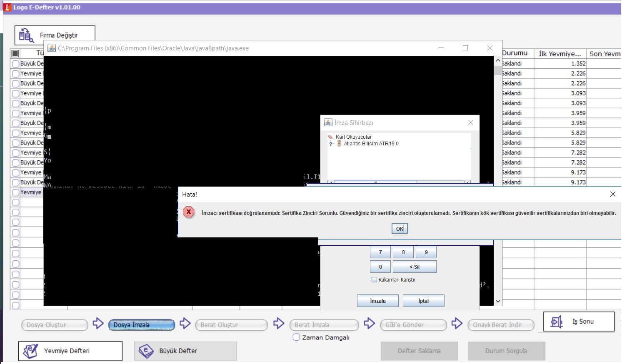Click the Dosya İmzala step button
Screen dimensions: 622x364
tap(142, 325)
